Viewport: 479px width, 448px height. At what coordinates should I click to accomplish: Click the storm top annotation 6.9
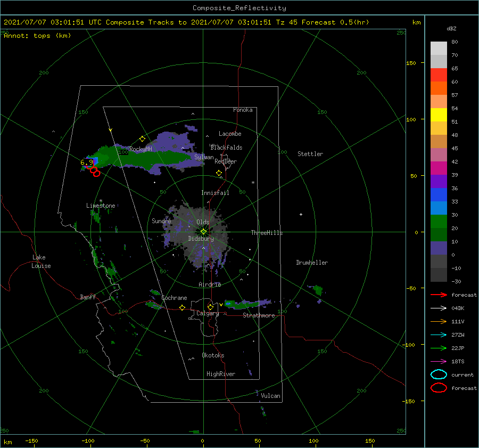(x=86, y=162)
